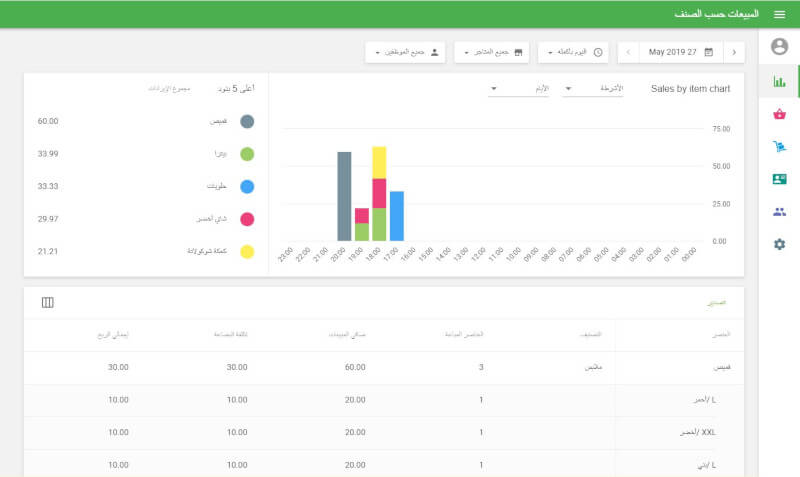Open the Customers people icon

pyautogui.click(x=780, y=211)
